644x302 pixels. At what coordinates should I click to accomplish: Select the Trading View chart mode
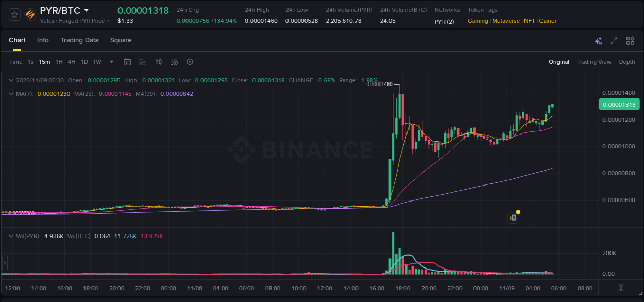click(594, 62)
